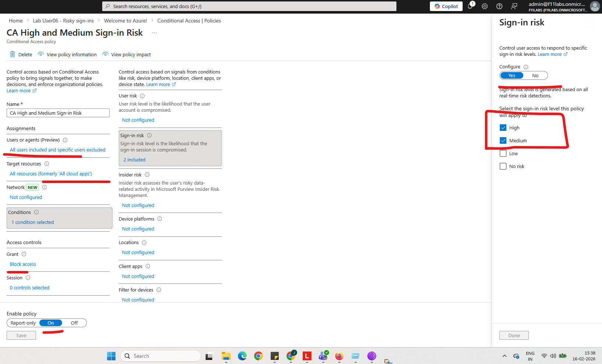602x364 pixels.
Task: Enable the Low risk level checkbox
Action: tap(503, 153)
